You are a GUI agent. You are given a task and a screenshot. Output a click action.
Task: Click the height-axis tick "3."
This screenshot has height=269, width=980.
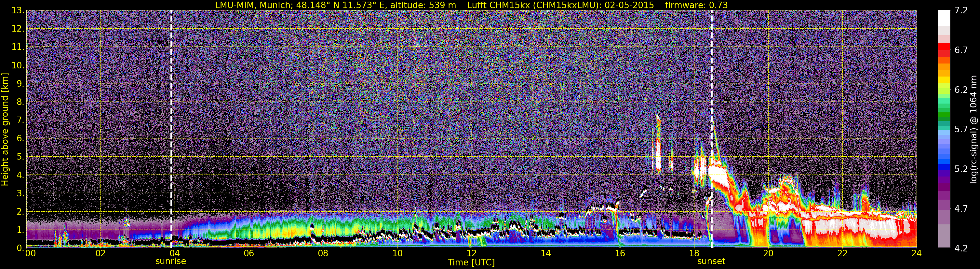click(x=20, y=193)
